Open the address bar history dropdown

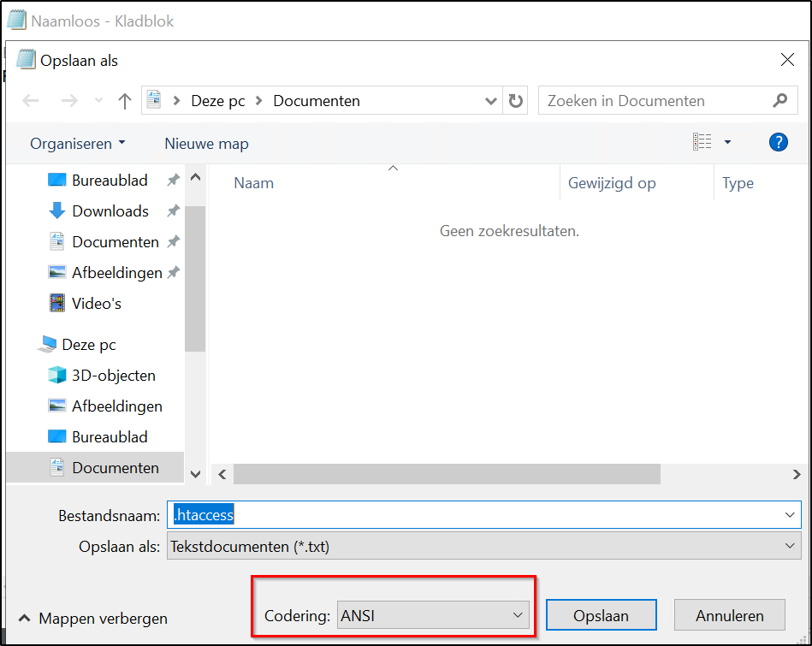point(491,101)
